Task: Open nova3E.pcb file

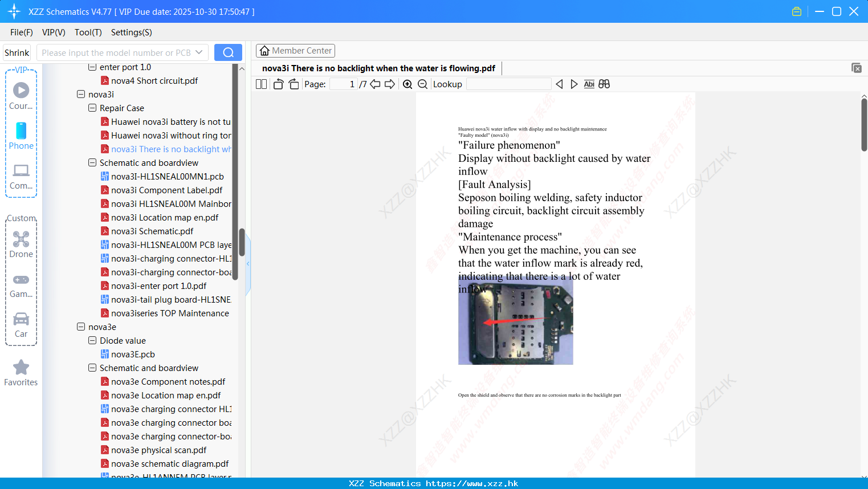Action: [128, 354]
